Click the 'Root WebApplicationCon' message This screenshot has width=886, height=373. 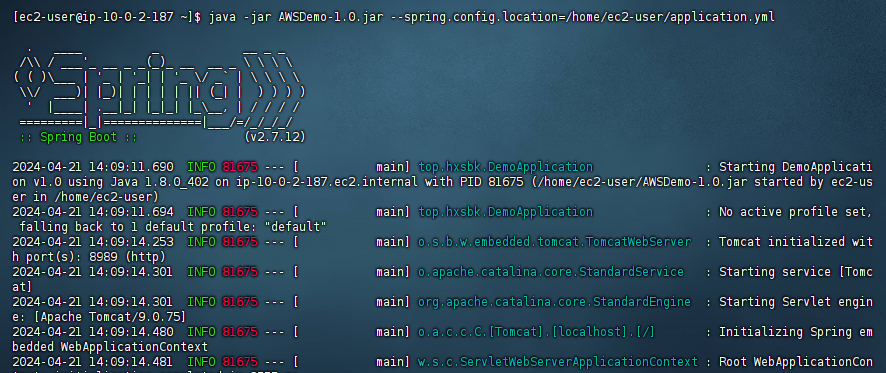796,362
